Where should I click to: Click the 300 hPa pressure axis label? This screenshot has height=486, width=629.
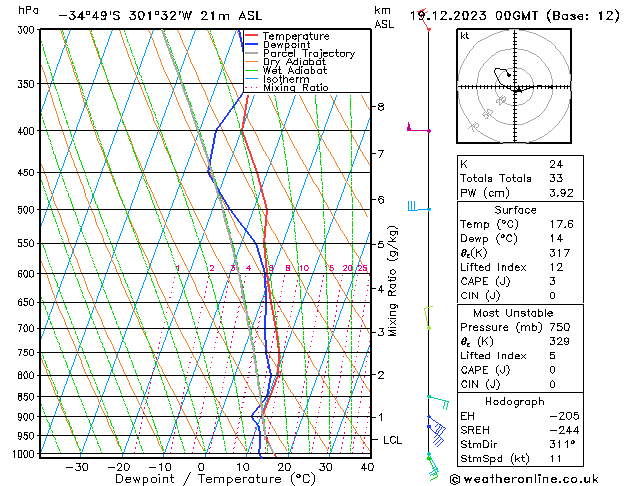(x=28, y=30)
